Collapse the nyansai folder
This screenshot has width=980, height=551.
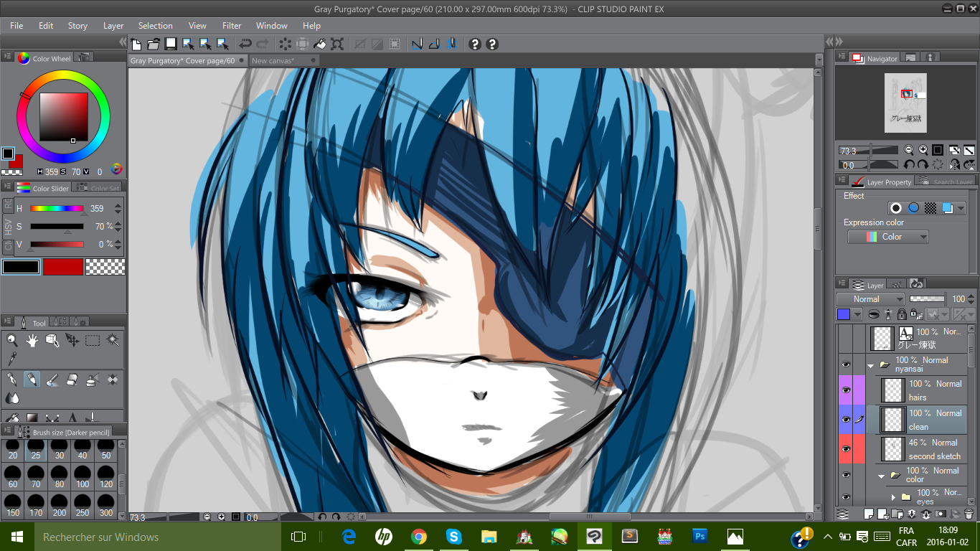click(870, 365)
